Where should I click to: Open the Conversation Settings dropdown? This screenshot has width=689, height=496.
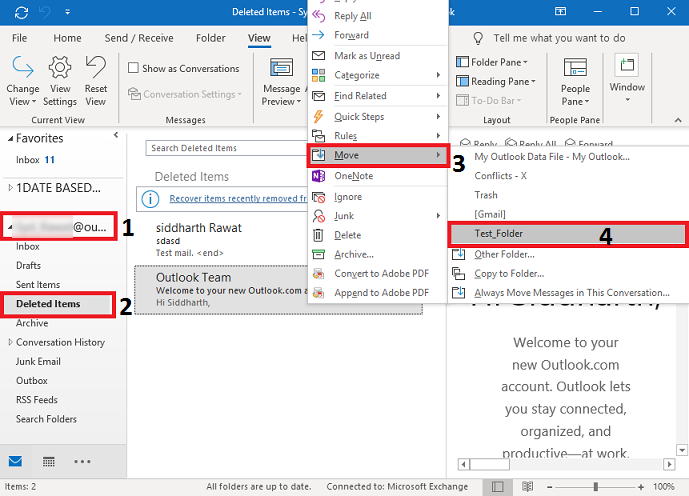click(x=185, y=94)
